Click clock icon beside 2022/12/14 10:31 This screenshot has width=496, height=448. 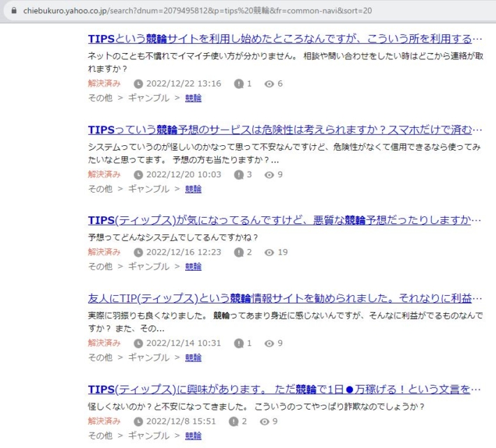click(x=138, y=343)
